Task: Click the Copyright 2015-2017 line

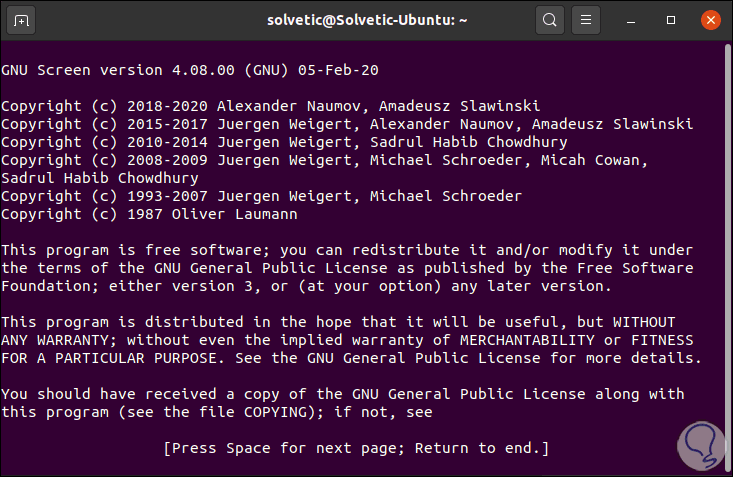Action: pyautogui.click(x=347, y=124)
